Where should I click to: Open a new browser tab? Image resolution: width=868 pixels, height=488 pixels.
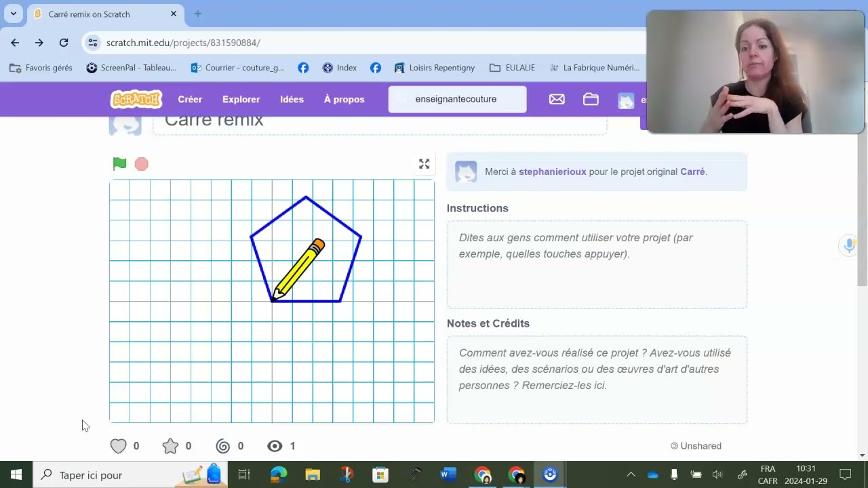click(x=198, y=14)
